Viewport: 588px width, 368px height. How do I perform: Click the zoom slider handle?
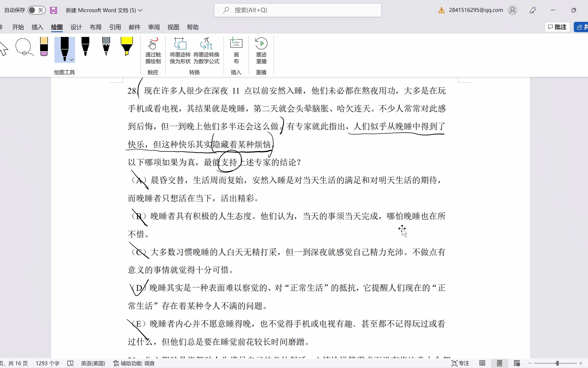pyautogui.click(x=557, y=363)
